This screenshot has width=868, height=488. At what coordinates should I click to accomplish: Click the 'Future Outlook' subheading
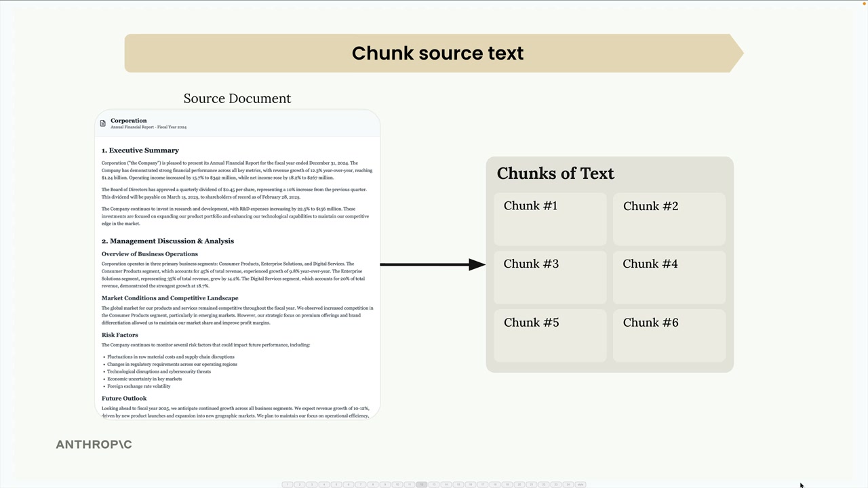pyautogui.click(x=124, y=399)
